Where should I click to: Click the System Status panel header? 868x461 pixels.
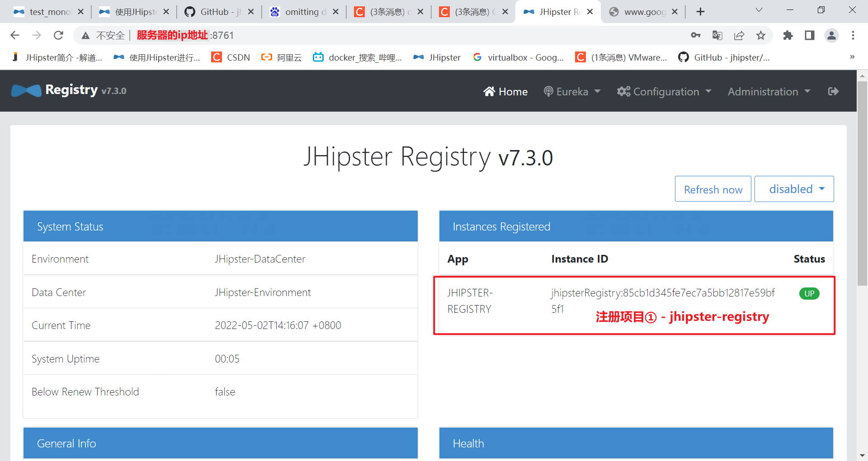pyautogui.click(x=220, y=226)
